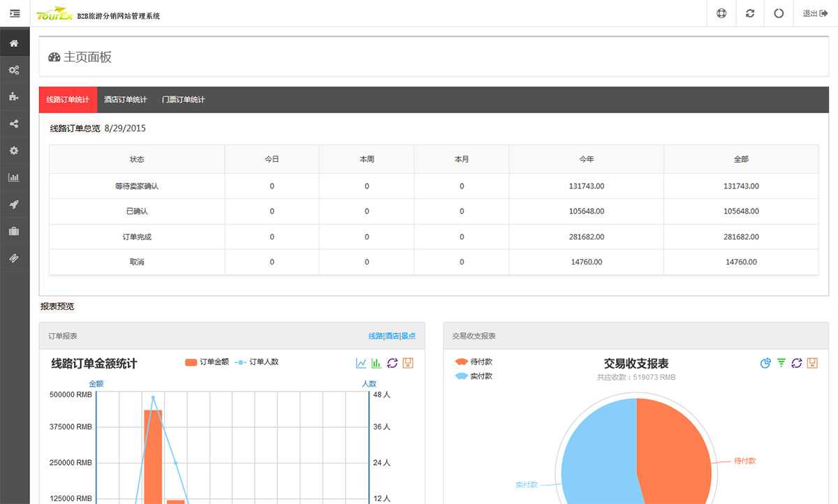Save the transaction report chart as image
The height and width of the screenshot is (504, 838).
[812, 363]
